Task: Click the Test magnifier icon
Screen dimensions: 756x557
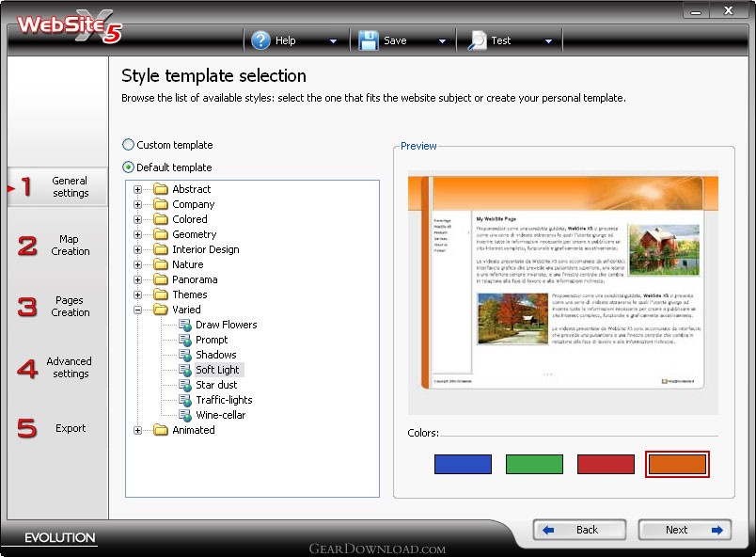Action: pyautogui.click(x=477, y=40)
